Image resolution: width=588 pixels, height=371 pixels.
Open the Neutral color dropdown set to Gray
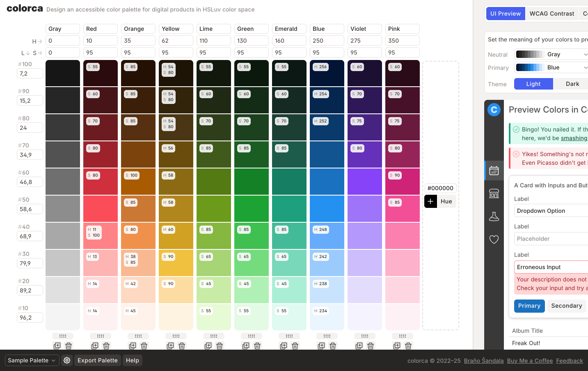[x=551, y=54]
